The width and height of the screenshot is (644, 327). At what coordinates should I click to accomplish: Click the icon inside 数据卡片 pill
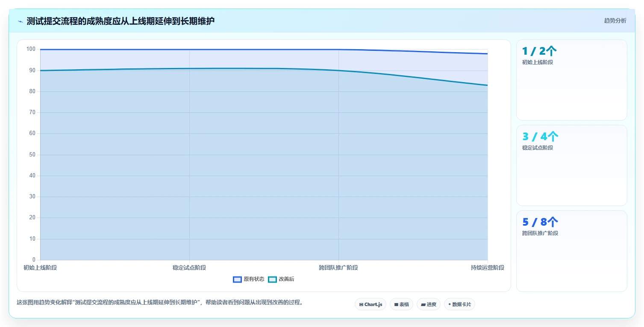tap(450, 305)
